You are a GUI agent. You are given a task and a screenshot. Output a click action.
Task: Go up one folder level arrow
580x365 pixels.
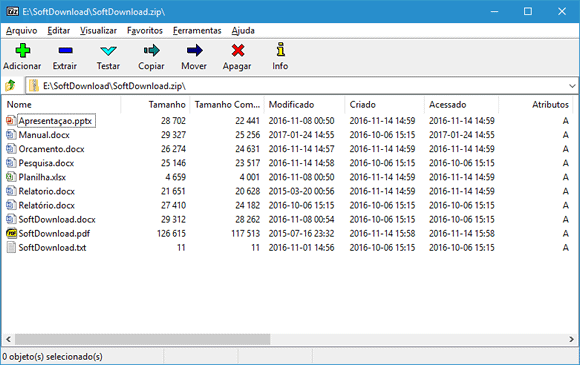point(10,86)
